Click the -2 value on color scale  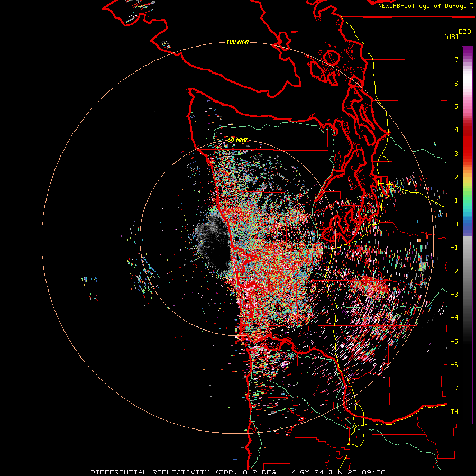[x=454, y=271]
